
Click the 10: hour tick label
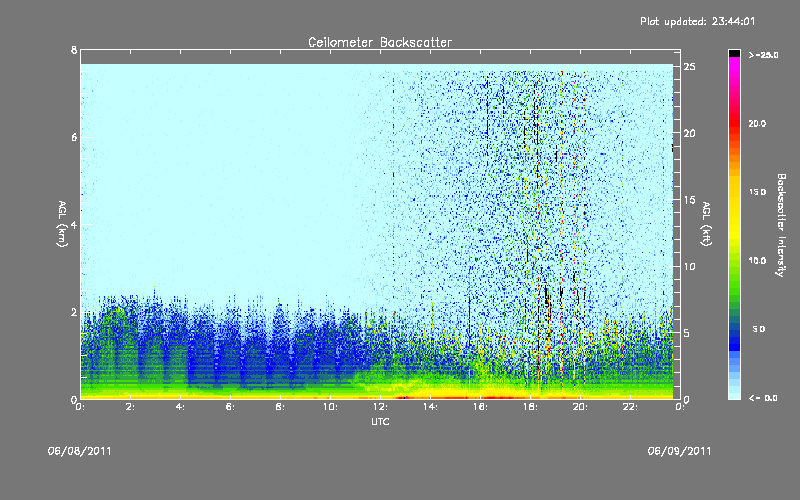pyautogui.click(x=330, y=407)
